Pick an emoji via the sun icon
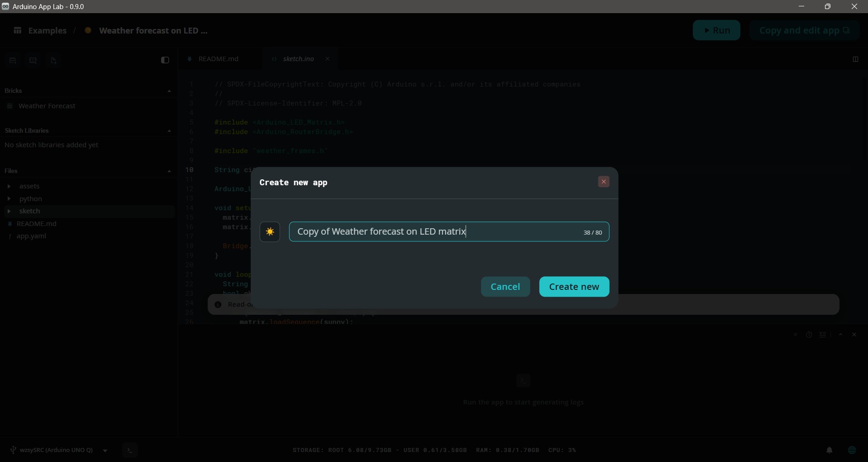The image size is (868, 462). 270,232
